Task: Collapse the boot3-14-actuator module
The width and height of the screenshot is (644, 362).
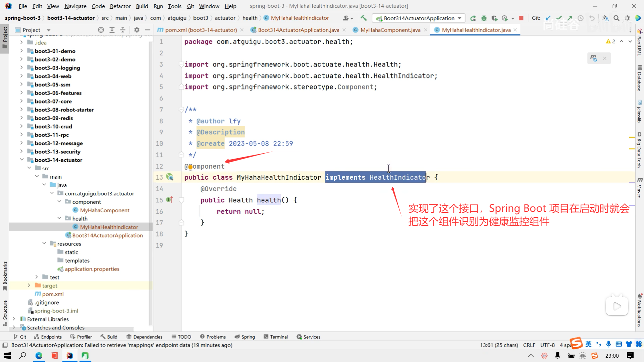Action: coord(21,160)
